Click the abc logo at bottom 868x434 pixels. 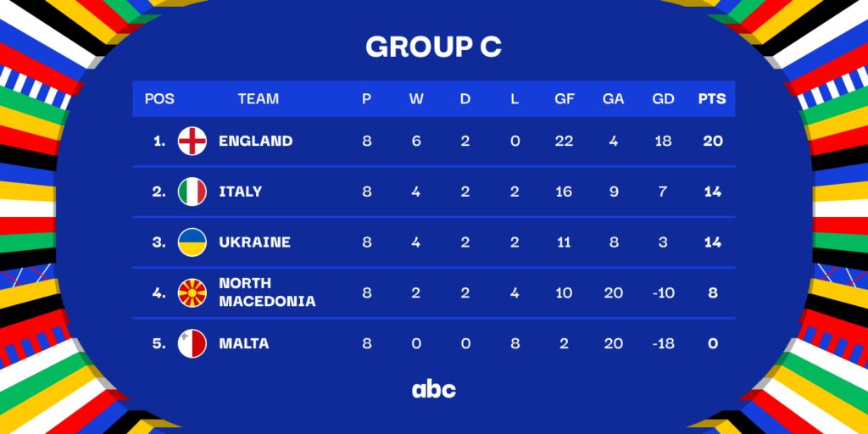pos(433,389)
